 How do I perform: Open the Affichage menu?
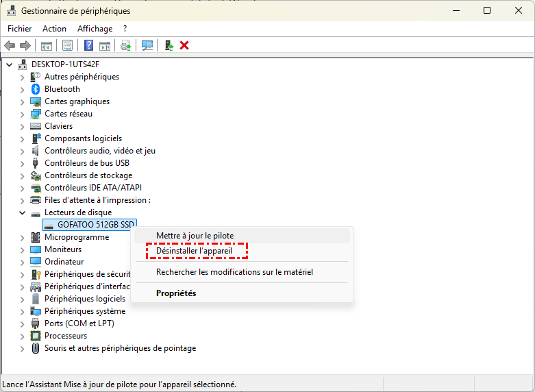[x=95, y=29]
